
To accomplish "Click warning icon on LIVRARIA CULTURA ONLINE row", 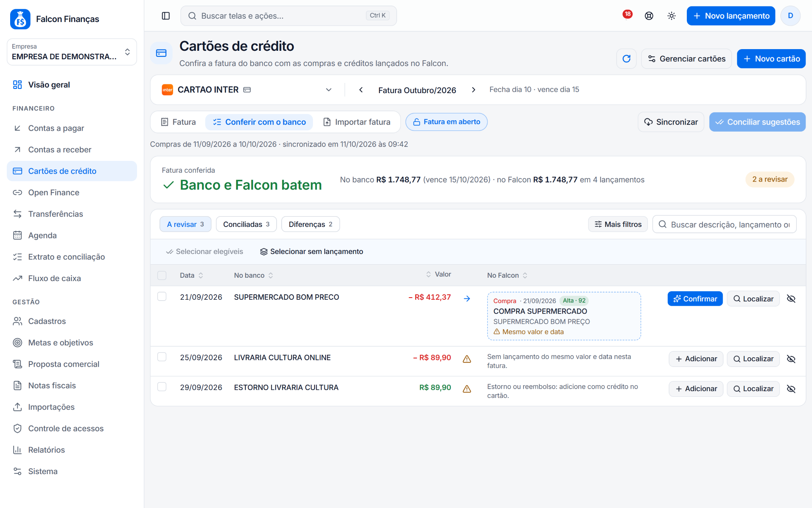I will point(467,359).
